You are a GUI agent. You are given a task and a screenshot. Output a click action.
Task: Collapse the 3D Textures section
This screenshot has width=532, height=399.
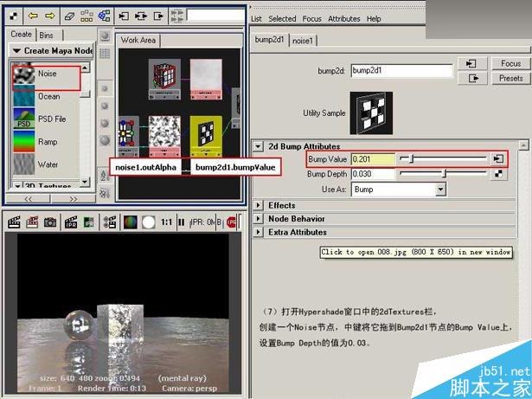click(17, 186)
